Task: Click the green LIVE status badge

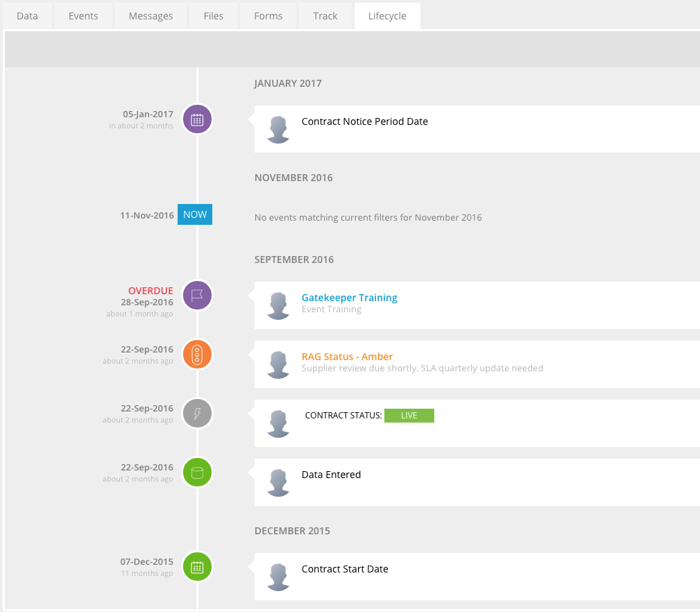Action: click(x=409, y=416)
